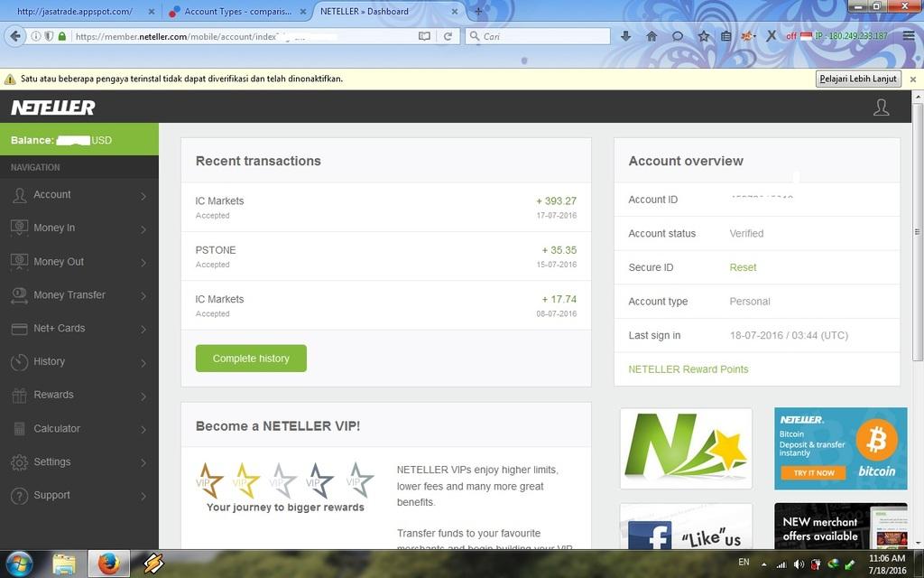Expand the Net+ Cards chevron
The height and width of the screenshot is (578, 924).
(x=143, y=329)
